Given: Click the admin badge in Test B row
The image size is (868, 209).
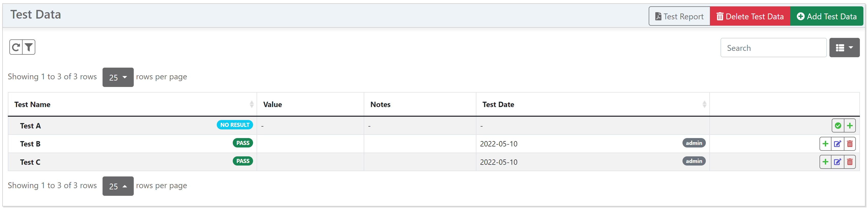Looking at the screenshot, I should coord(694,143).
